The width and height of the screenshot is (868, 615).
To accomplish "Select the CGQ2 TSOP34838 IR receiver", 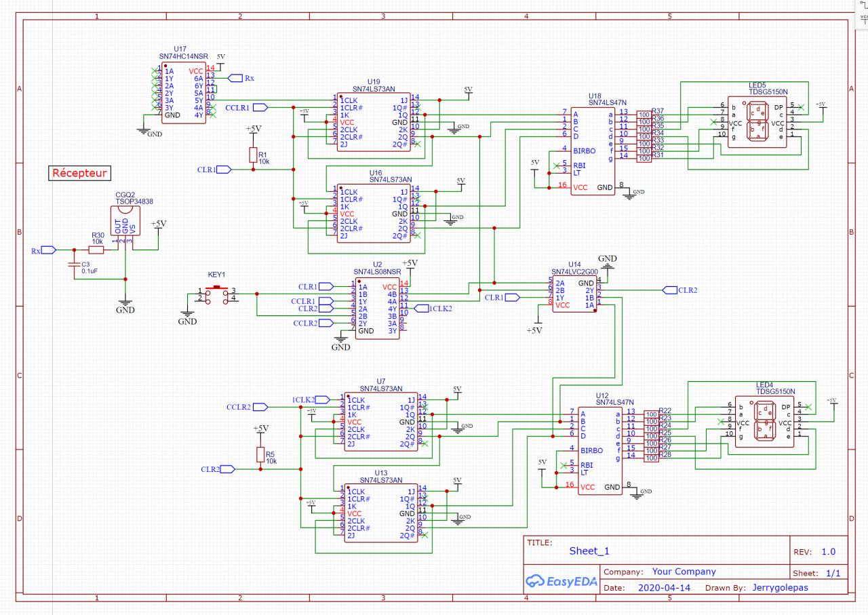I will click(x=126, y=222).
